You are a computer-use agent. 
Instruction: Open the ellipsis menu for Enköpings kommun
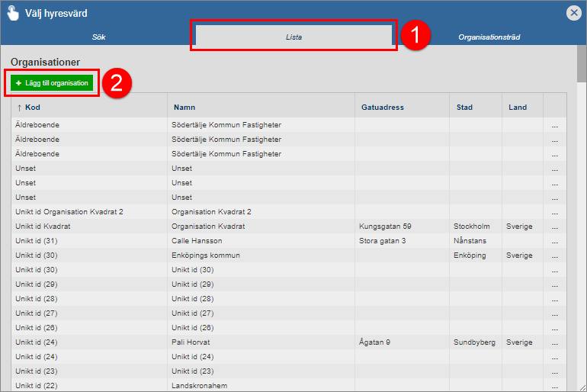(x=555, y=256)
